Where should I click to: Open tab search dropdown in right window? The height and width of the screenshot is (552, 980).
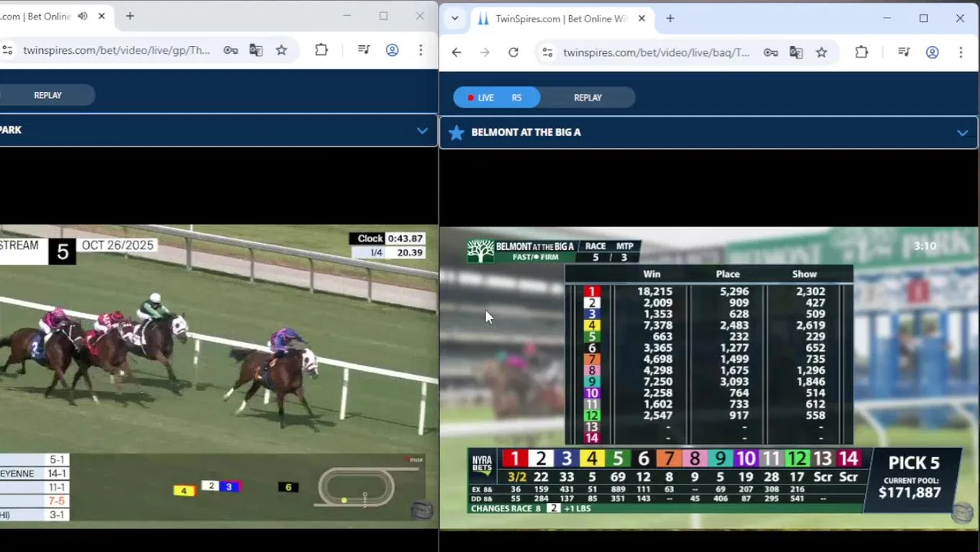click(455, 18)
